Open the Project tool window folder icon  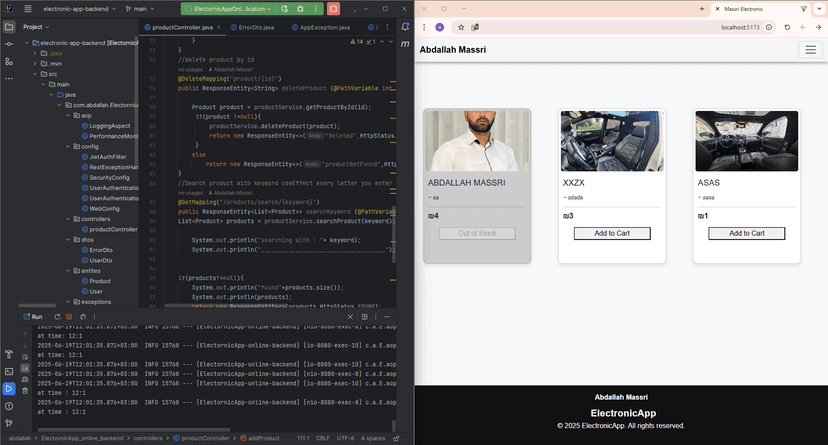click(x=9, y=27)
